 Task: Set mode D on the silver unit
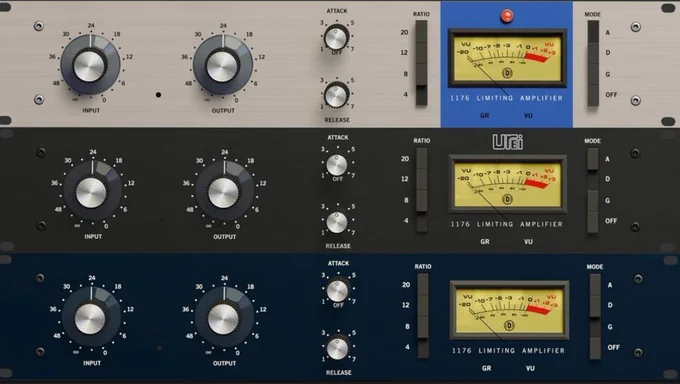[x=593, y=53]
